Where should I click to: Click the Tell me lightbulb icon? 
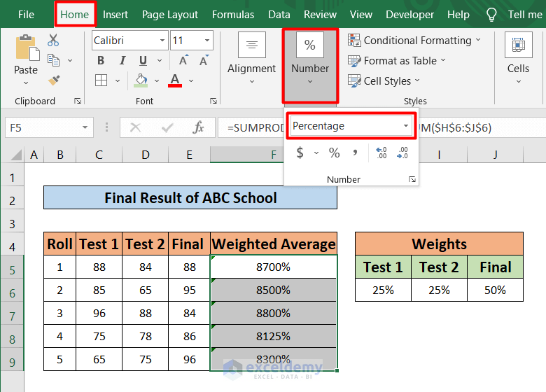[x=491, y=15]
